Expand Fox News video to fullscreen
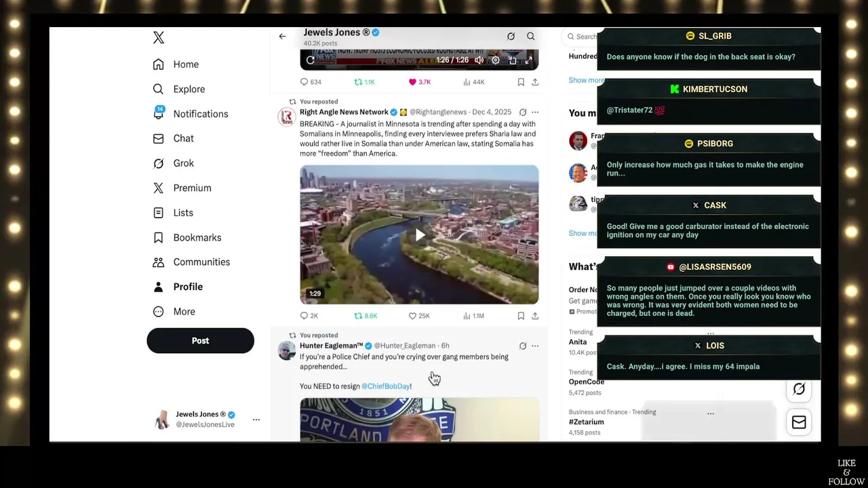868x488 pixels. [x=529, y=60]
